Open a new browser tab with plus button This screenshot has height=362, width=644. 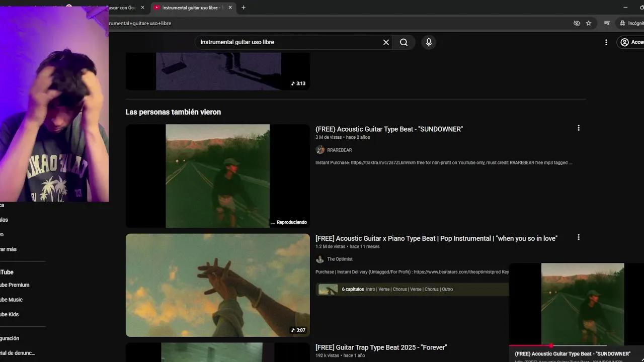click(244, 8)
